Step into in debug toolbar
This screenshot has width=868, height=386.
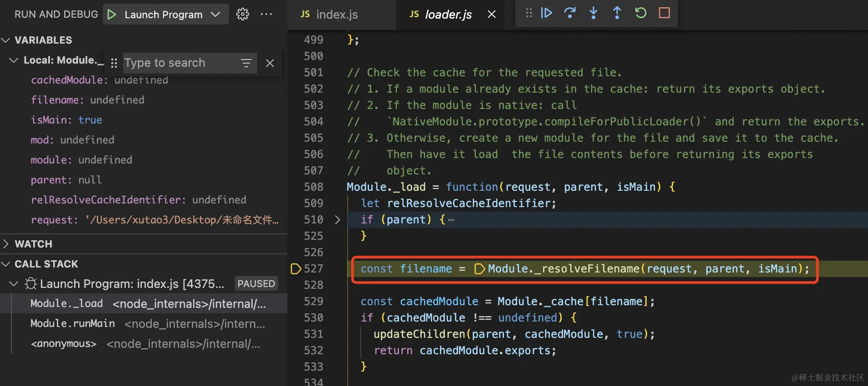click(x=594, y=13)
